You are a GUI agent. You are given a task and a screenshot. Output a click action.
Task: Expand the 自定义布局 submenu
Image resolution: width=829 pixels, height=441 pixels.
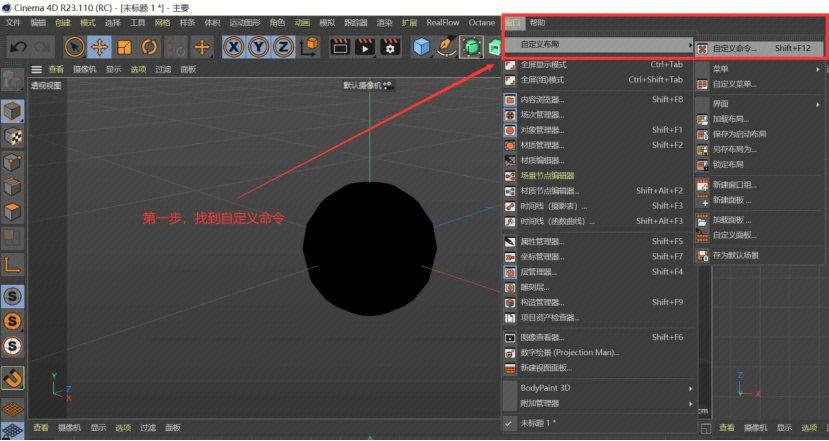[x=598, y=45]
